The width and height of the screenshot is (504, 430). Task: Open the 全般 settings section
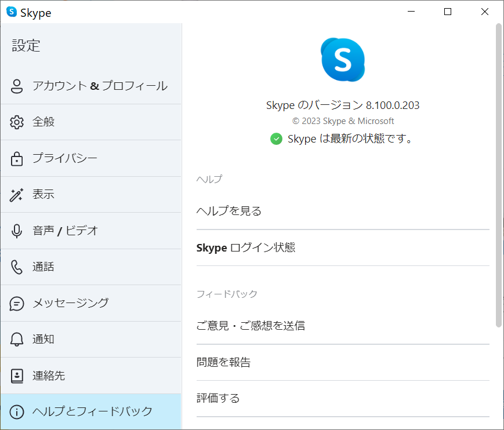click(91, 122)
